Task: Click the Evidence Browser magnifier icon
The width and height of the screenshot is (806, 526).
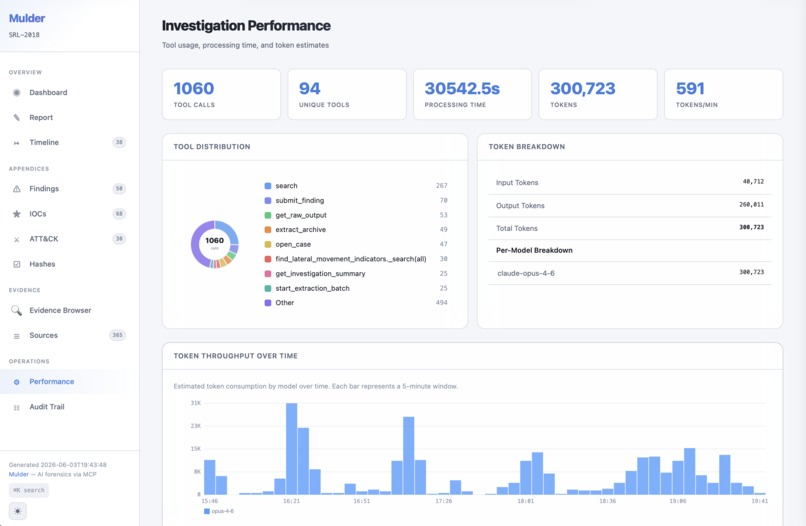Action: (16, 310)
